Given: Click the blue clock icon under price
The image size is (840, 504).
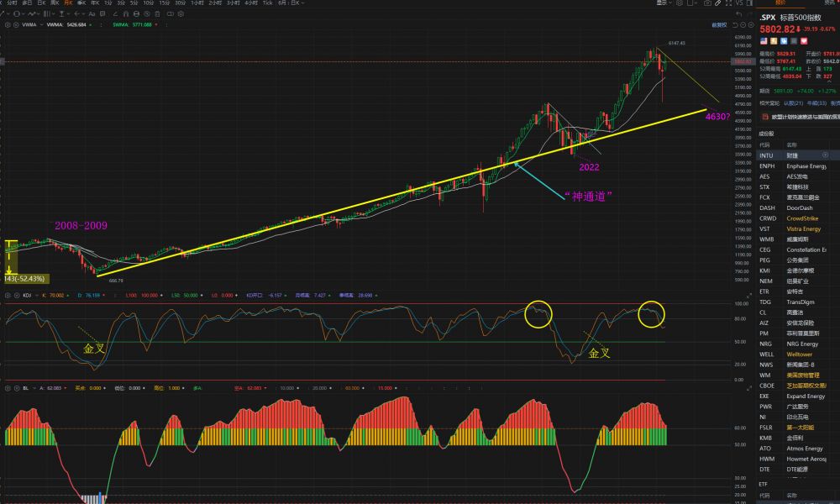Looking at the screenshot, I should [784, 40].
